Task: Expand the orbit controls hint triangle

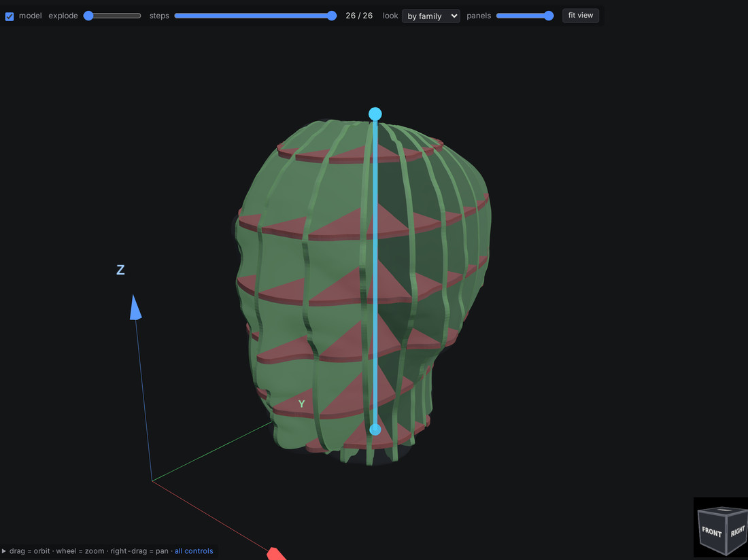Action: pyautogui.click(x=4, y=551)
